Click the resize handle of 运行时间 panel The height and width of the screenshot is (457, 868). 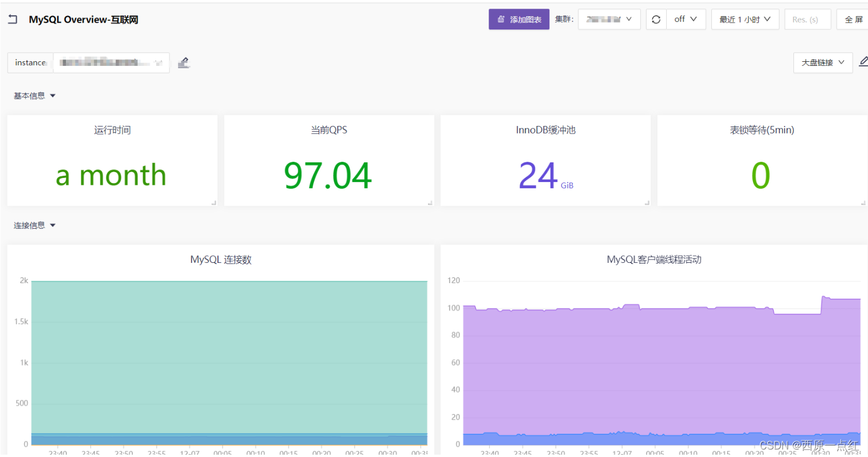pyautogui.click(x=213, y=202)
